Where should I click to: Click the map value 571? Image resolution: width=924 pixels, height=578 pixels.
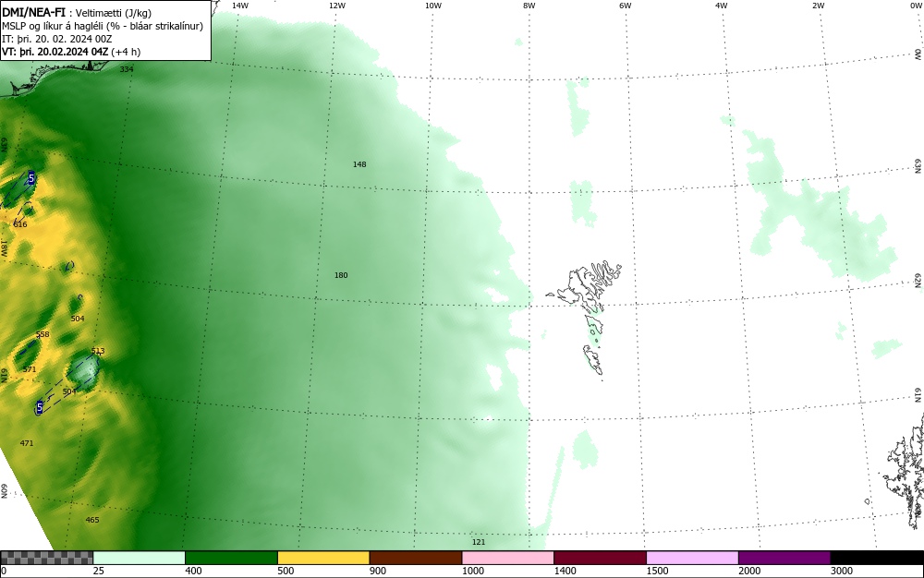point(30,369)
